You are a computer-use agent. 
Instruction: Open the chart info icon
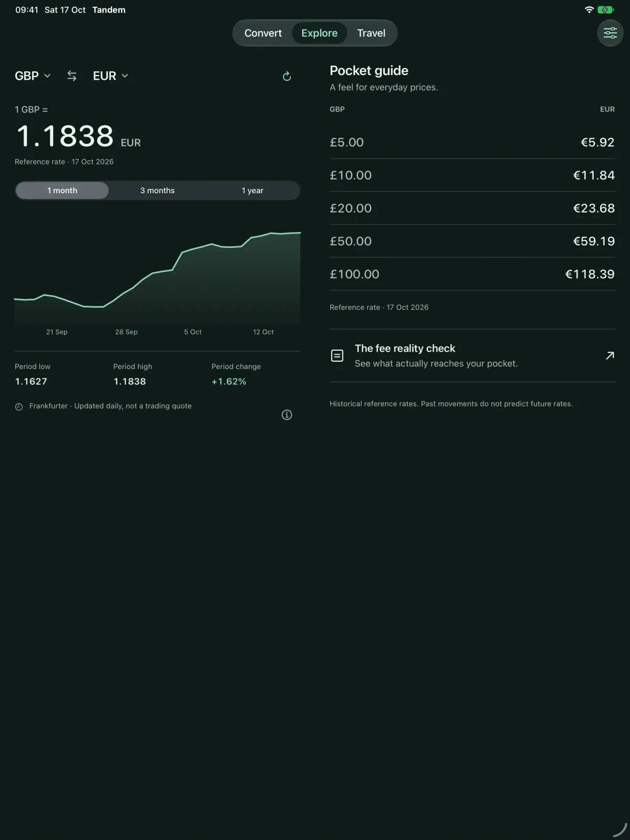[x=287, y=415]
